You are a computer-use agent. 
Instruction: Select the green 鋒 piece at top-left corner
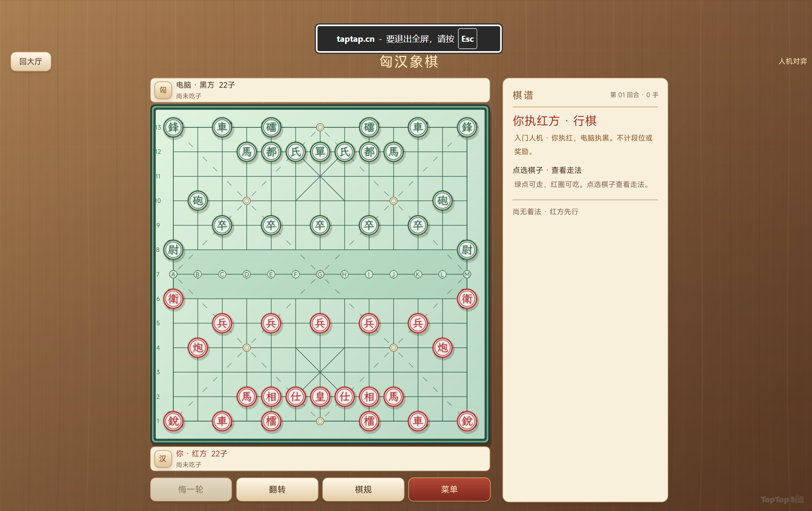[173, 127]
